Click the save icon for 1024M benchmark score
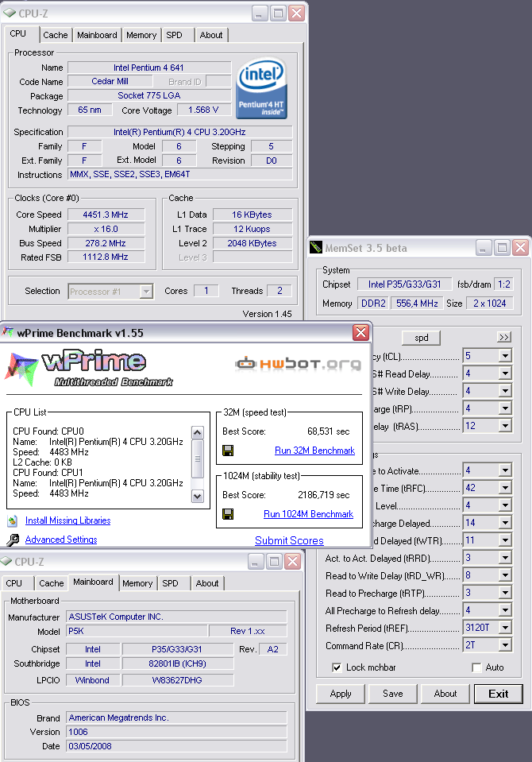The height and width of the screenshot is (762, 532). pyautogui.click(x=227, y=514)
